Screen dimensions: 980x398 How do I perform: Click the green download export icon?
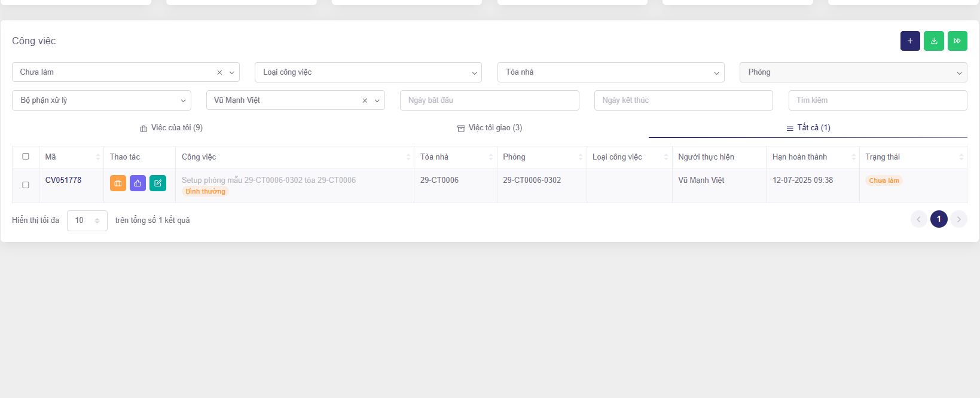click(x=933, y=41)
